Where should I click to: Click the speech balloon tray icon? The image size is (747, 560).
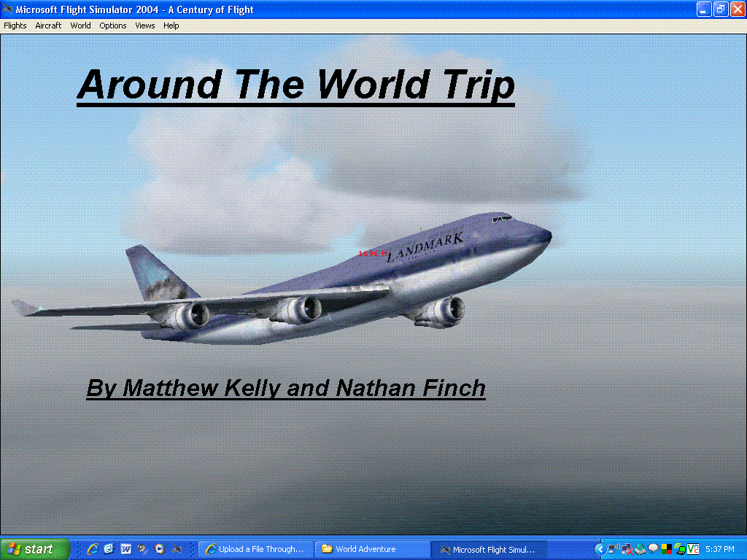(653, 549)
